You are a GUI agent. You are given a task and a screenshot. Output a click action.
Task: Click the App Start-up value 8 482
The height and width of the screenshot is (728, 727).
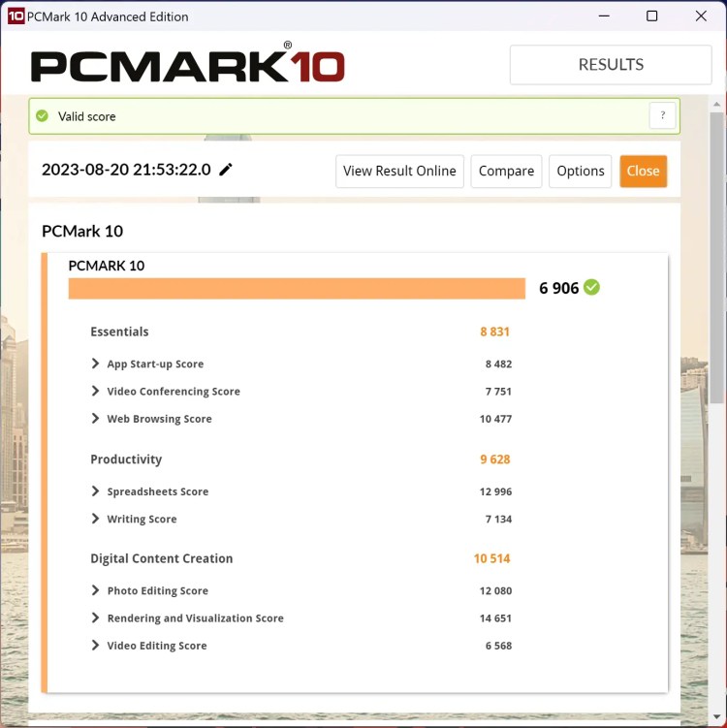click(498, 364)
